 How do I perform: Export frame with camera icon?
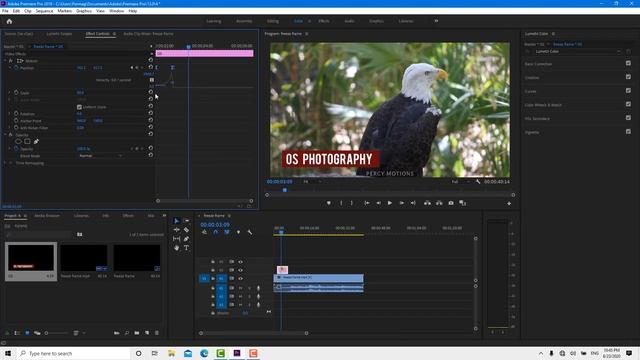coord(451,203)
